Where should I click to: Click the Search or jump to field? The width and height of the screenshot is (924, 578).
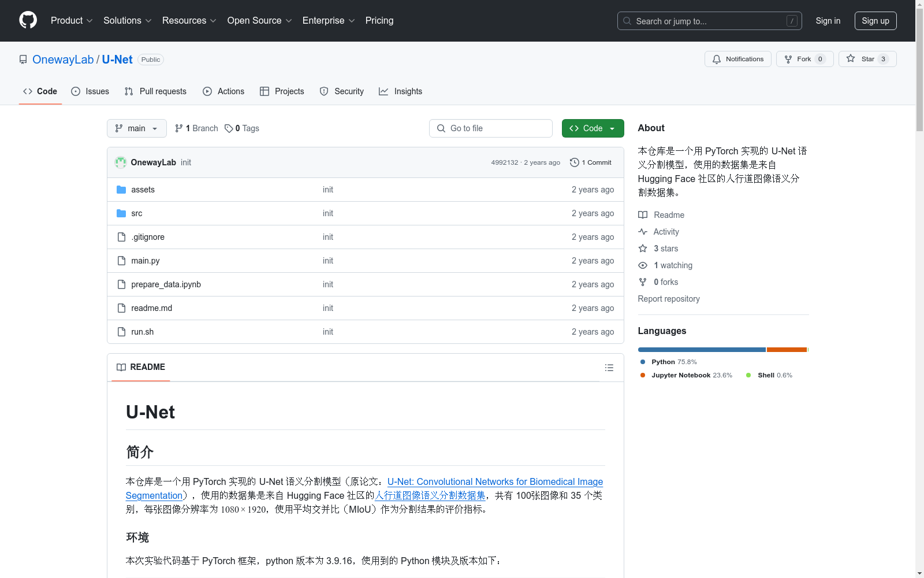click(710, 21)
